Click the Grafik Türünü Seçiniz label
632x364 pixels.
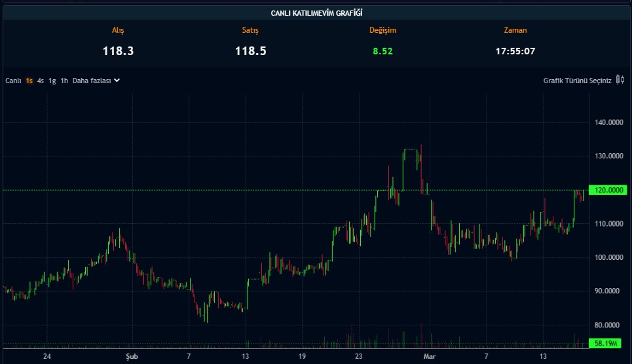pyautogui.click(x=577, y=81)
